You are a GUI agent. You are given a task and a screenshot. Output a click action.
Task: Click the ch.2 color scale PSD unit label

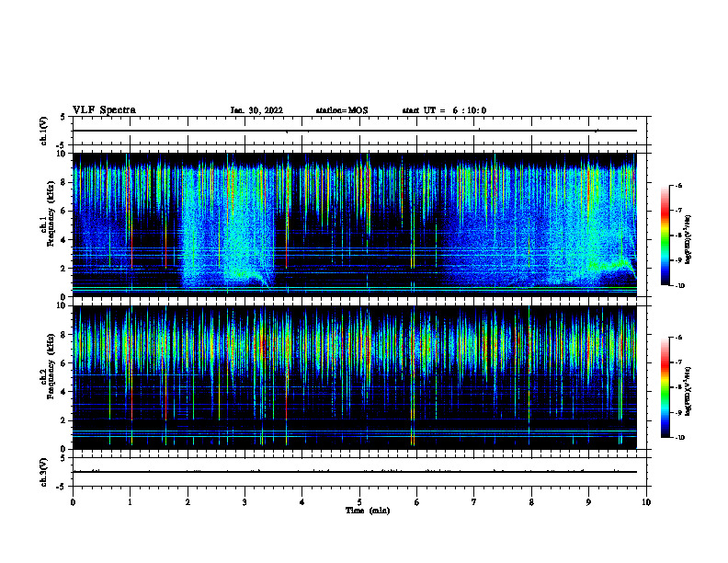(x=688, y=392)
